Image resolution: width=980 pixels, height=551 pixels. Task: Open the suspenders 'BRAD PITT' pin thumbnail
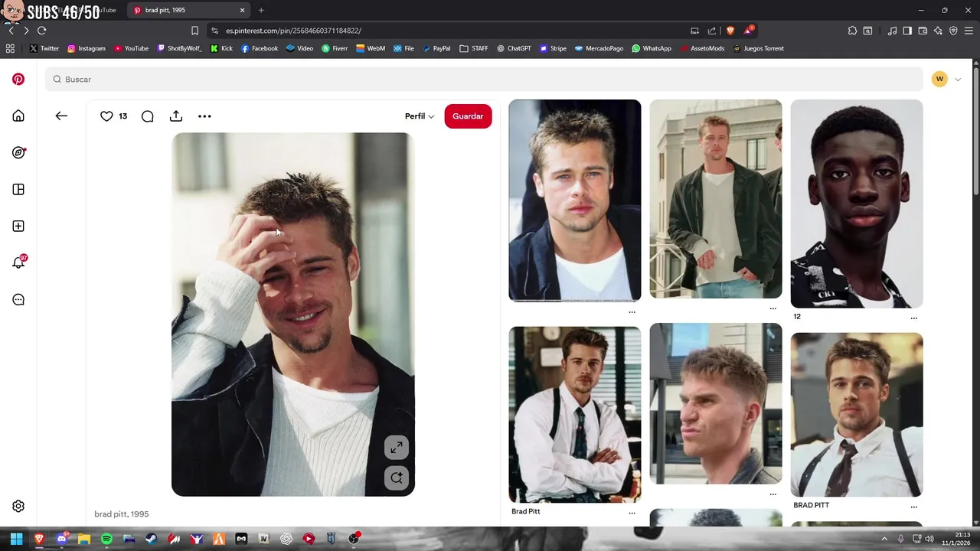(x=857, y=414)
